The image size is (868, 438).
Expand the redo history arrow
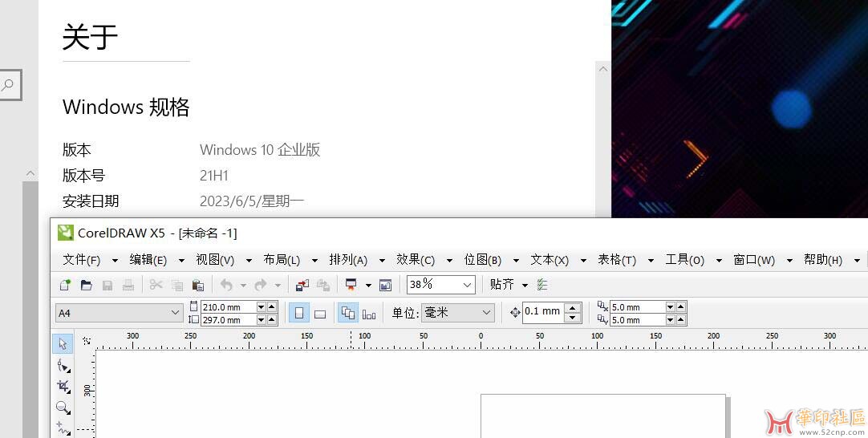point(278,285)
